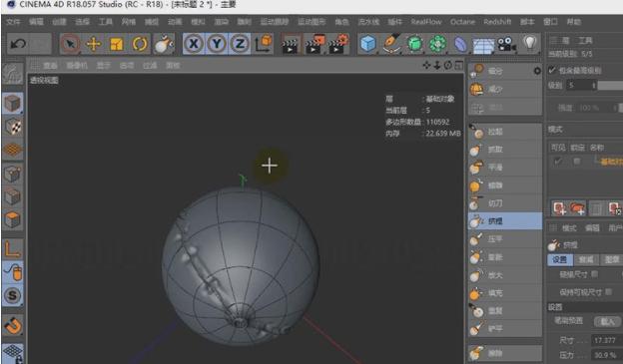Toggle visibility check of 基础对象 layer
This screenshot has width=623, height=364.
point(558,162)
